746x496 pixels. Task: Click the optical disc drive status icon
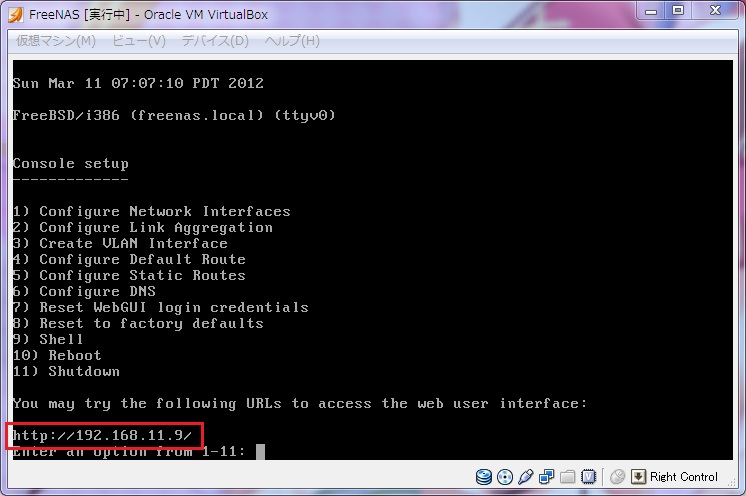[504, 477]
